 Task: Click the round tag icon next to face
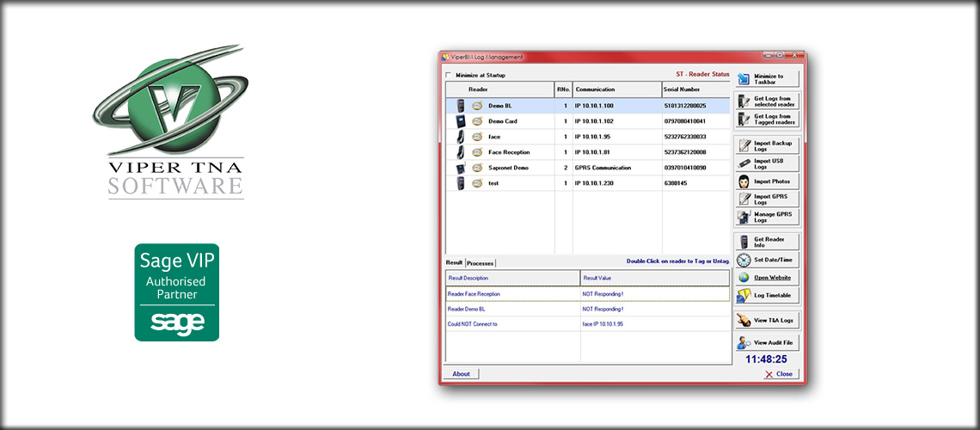[x=477, y=136]
